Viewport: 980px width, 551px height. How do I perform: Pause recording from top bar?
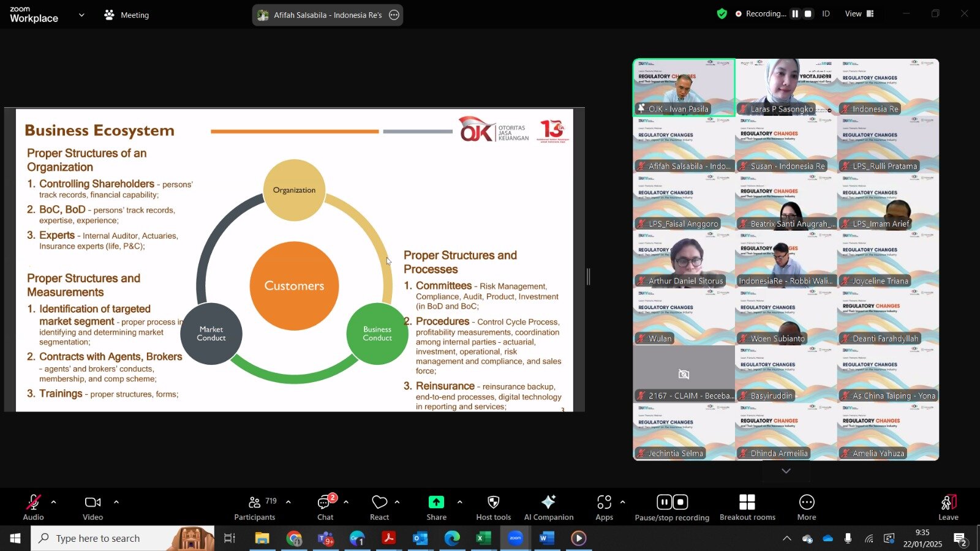[x=795, y=13]
